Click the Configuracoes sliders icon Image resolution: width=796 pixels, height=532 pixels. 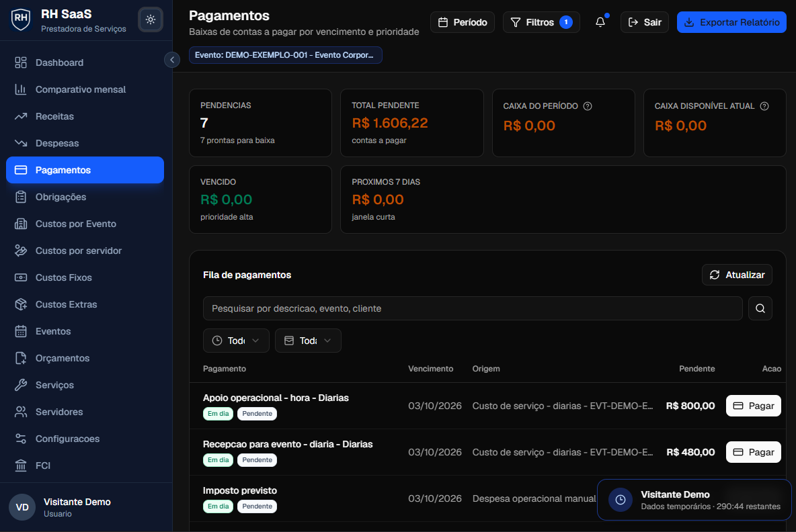click(21, 439)
